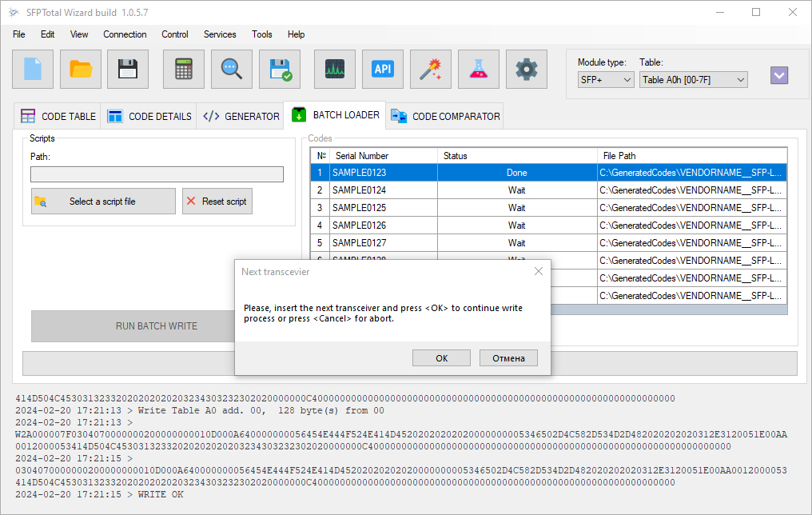Select serial number SAMPLE0126 row
812x515 pixels.
click(549, 226)
